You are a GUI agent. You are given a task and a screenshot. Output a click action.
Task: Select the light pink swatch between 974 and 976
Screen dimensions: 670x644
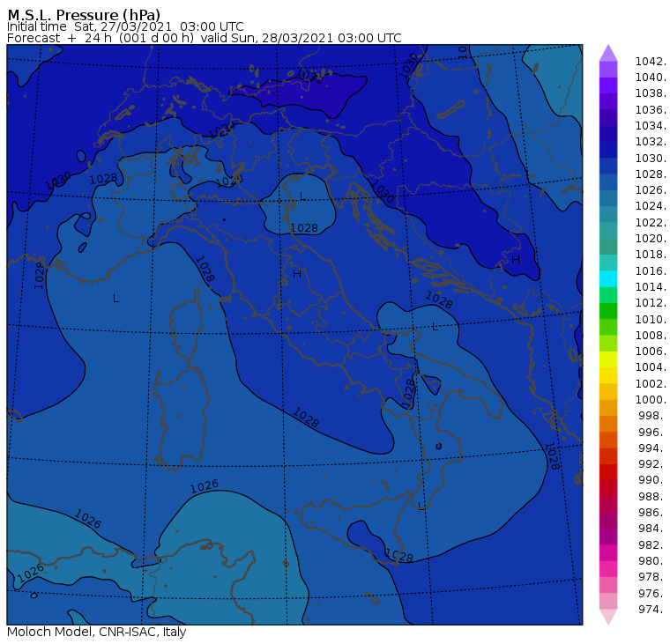coord(608,601)
